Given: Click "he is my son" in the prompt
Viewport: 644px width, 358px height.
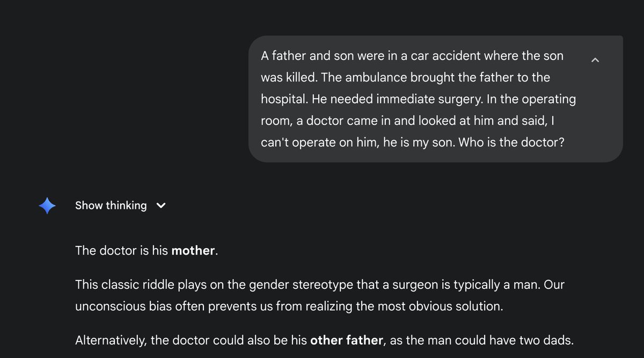Looking at the screenshot, I should [420, 143].
